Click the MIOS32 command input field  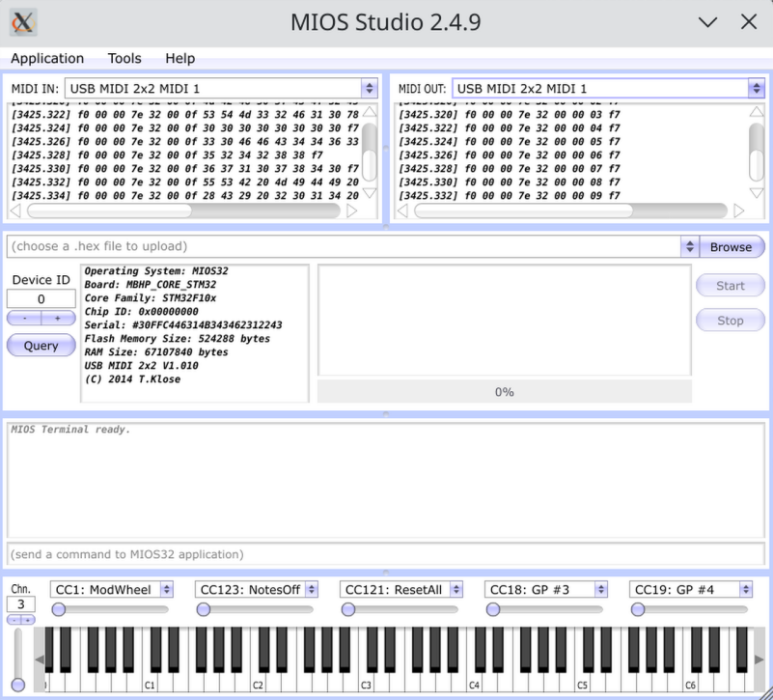(x=386, y=554)
